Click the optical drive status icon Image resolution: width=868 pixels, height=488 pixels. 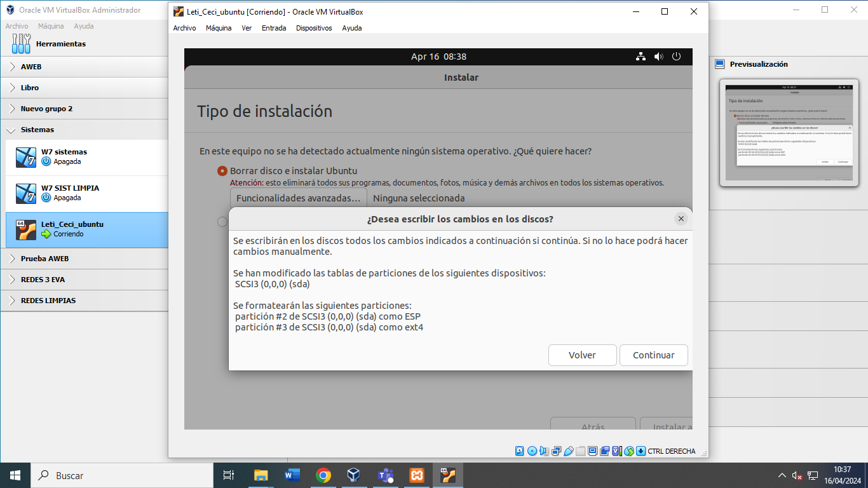point(532,451)
